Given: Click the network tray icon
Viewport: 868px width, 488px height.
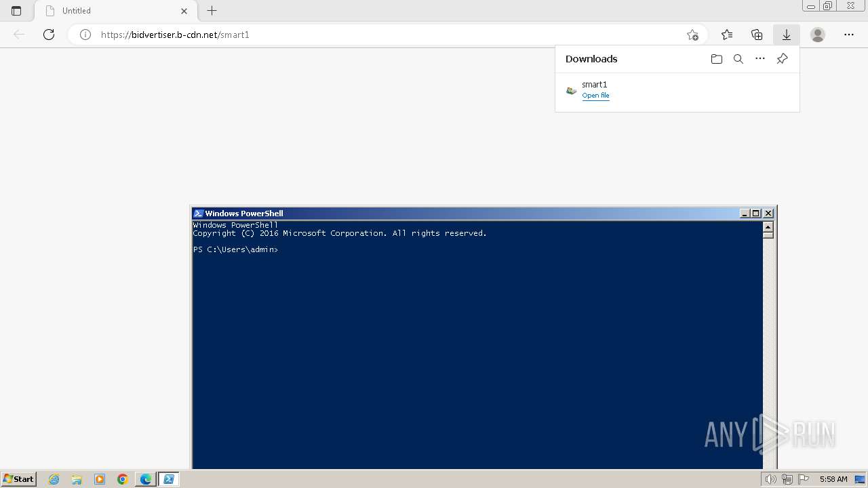Looking at the screenshot, I should [x=787, y=479].
